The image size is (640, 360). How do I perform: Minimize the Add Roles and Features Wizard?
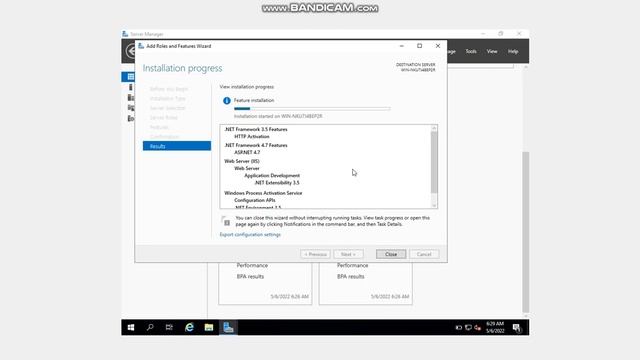(402, 46)
